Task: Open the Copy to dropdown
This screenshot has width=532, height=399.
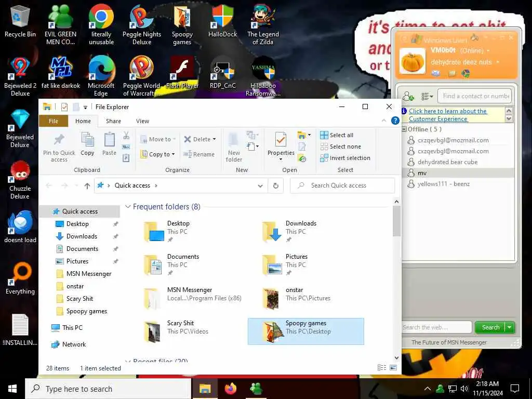Action: [158, 154]
